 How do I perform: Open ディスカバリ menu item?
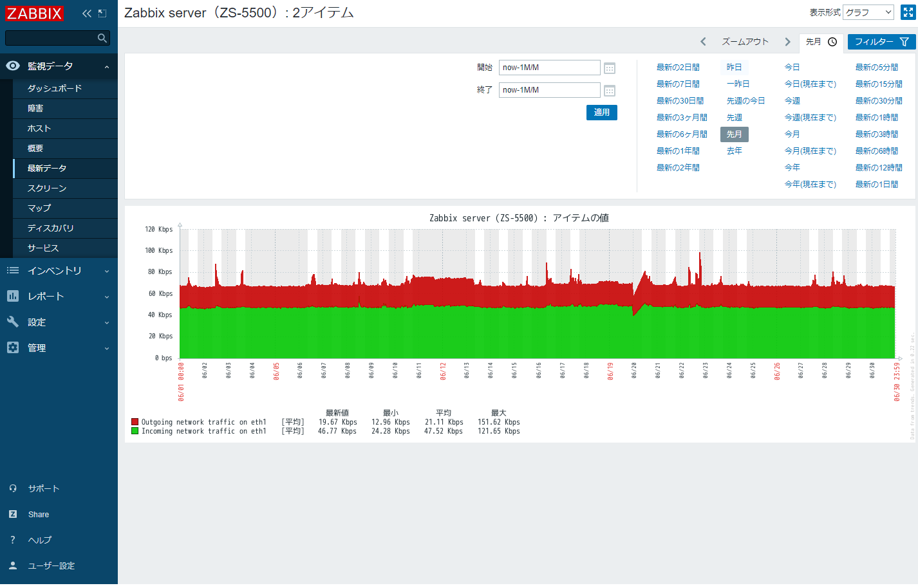tap(65, 228)
